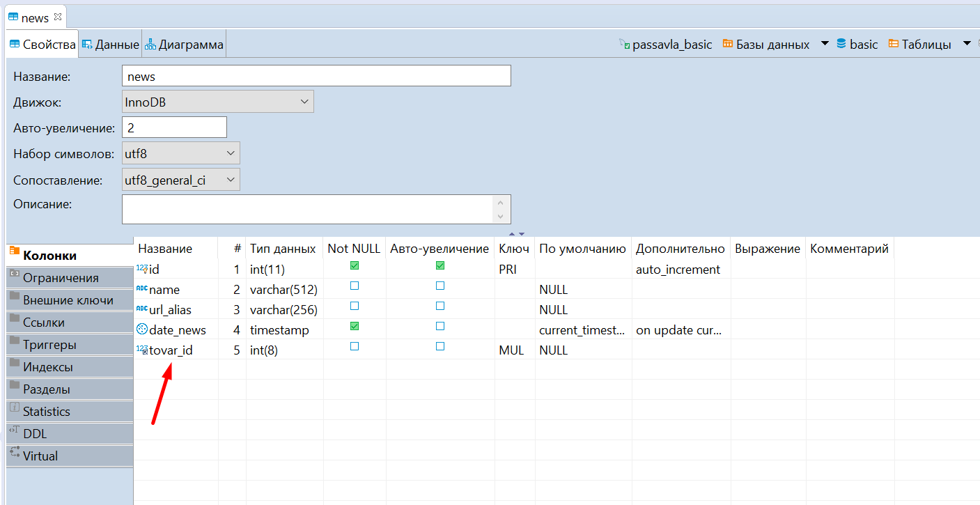Click the Диаграмма tab icon
Screen dimensions: 980x505
[x=150, y=45]
